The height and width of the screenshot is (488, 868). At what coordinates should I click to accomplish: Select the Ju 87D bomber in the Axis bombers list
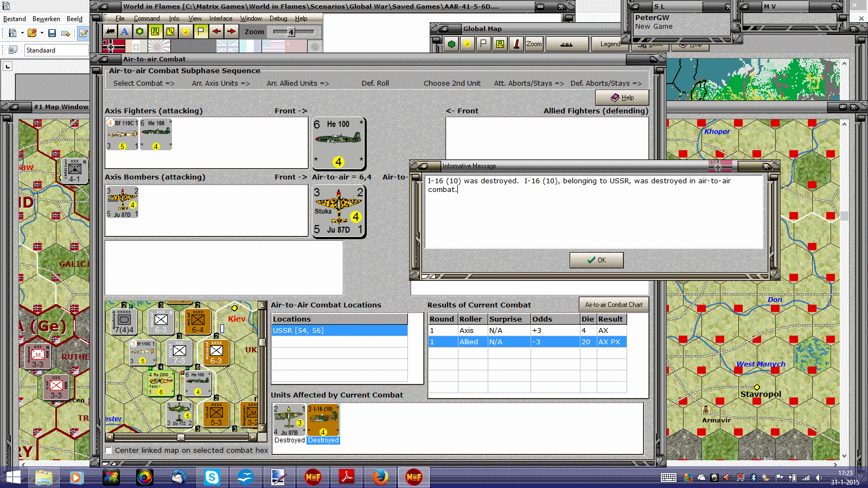[122, 202]
